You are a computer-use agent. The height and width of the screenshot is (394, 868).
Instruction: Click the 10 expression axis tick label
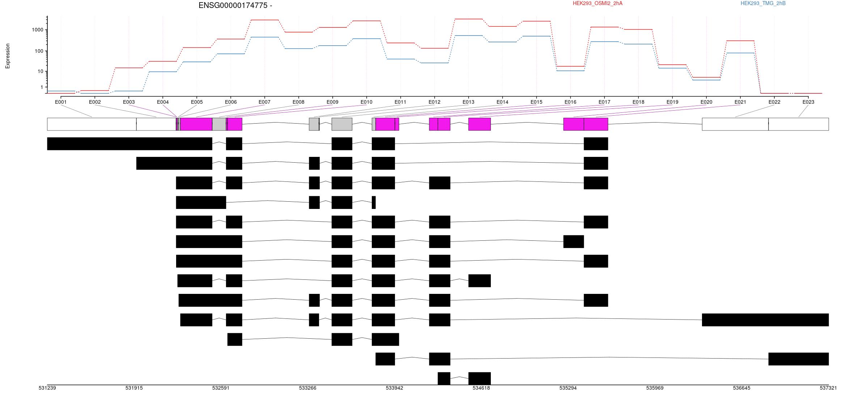pos(41,71)
